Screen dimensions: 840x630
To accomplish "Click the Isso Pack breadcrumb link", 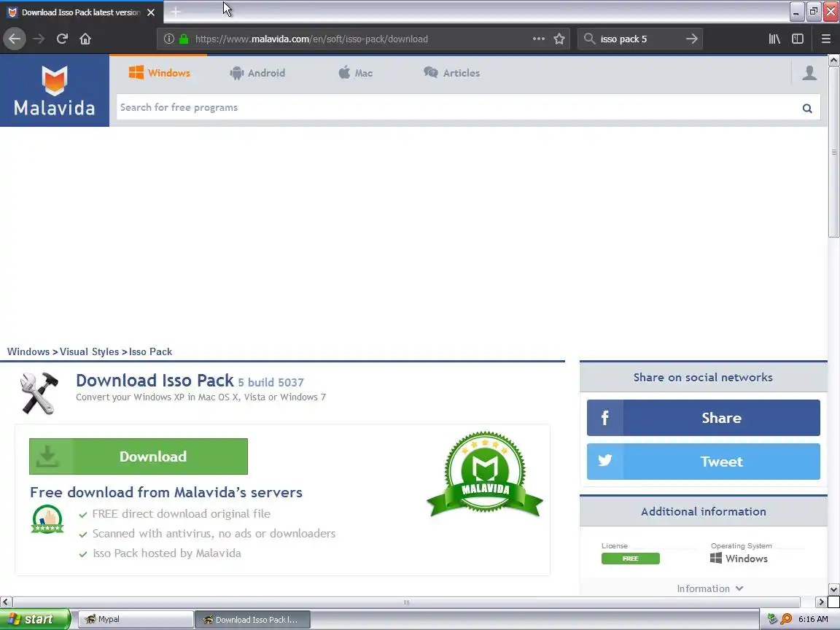I will click(150, 352).
